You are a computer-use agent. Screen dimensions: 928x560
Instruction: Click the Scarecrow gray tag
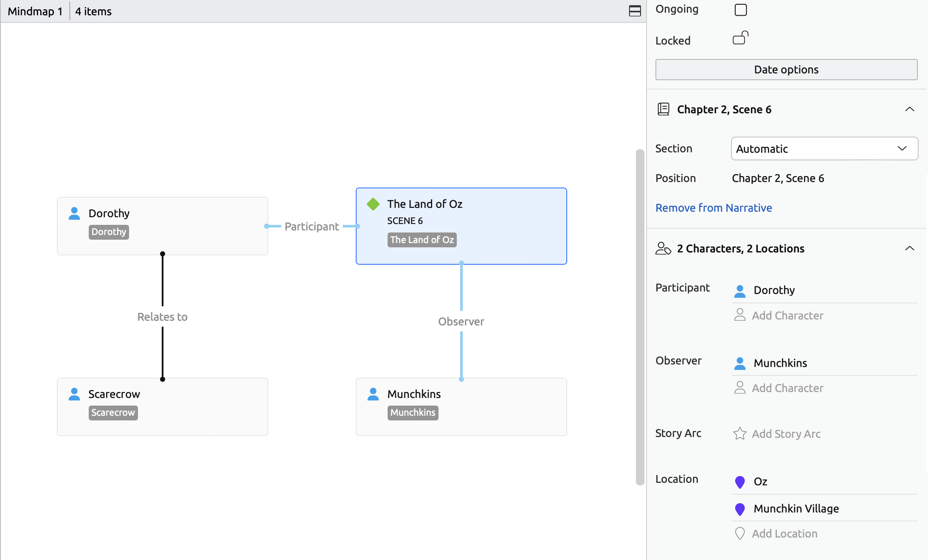[113, 413]
